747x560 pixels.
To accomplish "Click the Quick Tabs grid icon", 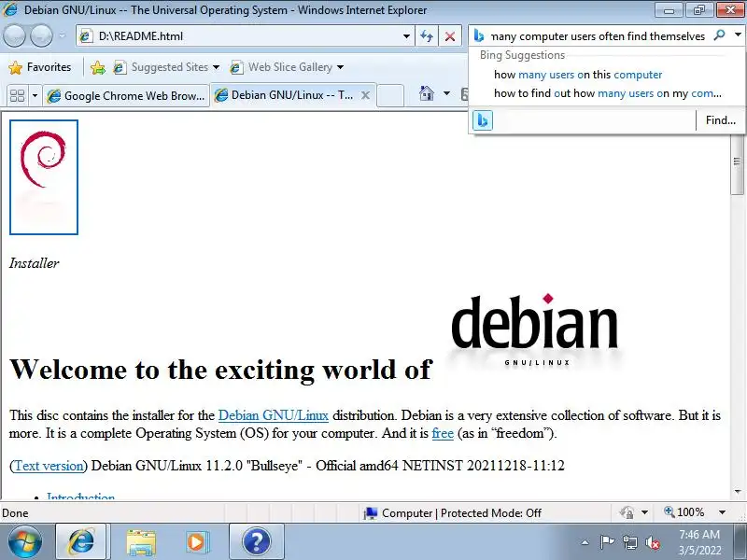I will pos(17,95).
